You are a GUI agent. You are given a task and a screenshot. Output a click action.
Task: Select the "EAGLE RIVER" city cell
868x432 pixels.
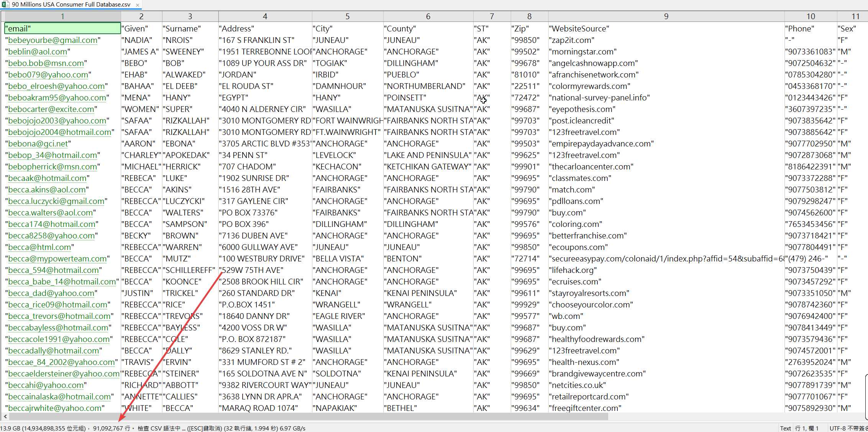point(348,316)
